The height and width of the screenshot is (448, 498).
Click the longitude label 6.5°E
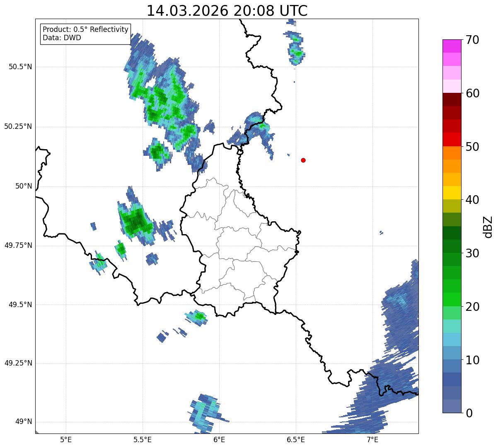click(296, 439)
